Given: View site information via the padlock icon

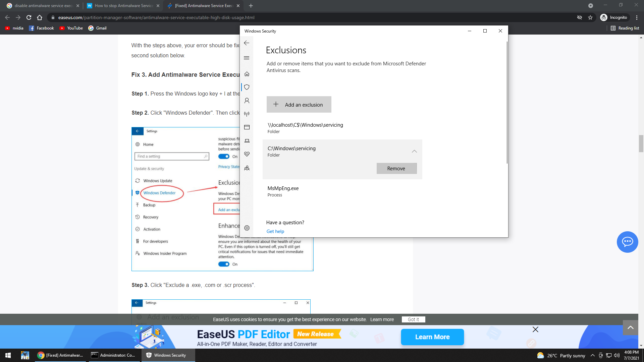Looking at the screenshot, I should coord(53,17).
